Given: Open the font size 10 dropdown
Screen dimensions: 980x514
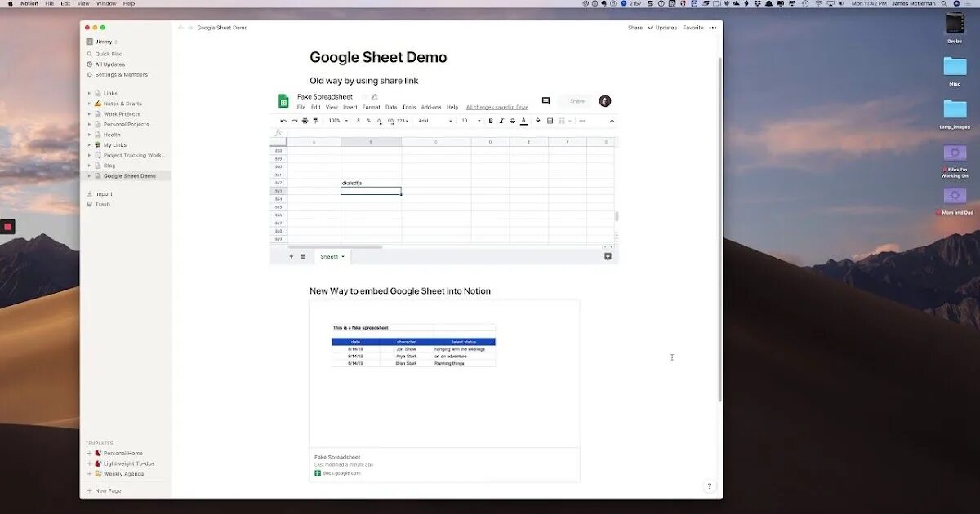Looking at the screenshot, I should 470,121.
